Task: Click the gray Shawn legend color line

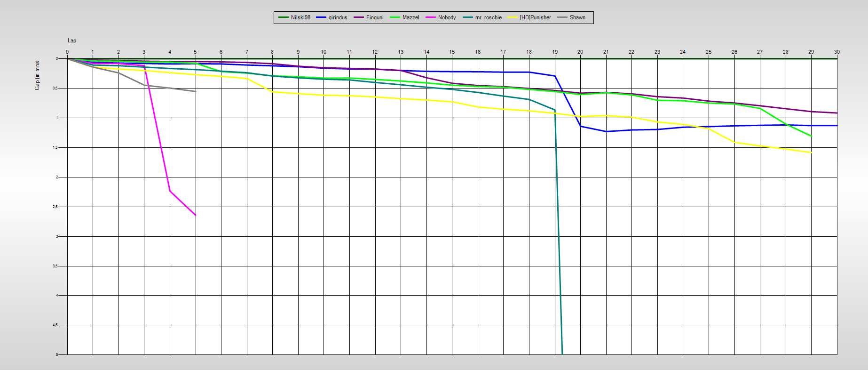Action: pyautogui.click(x=562, y=17)
